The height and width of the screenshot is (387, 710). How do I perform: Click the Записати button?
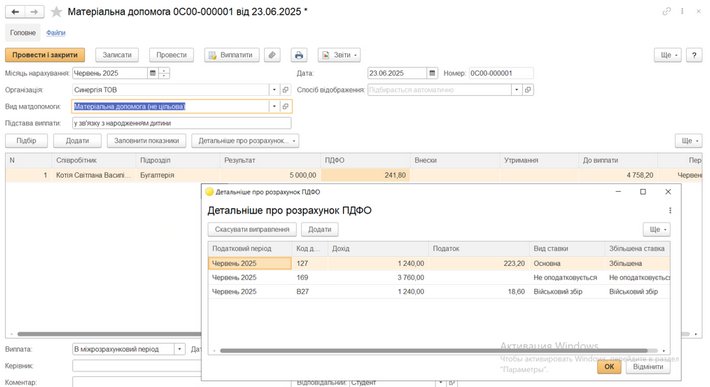(x=117, y=55)
